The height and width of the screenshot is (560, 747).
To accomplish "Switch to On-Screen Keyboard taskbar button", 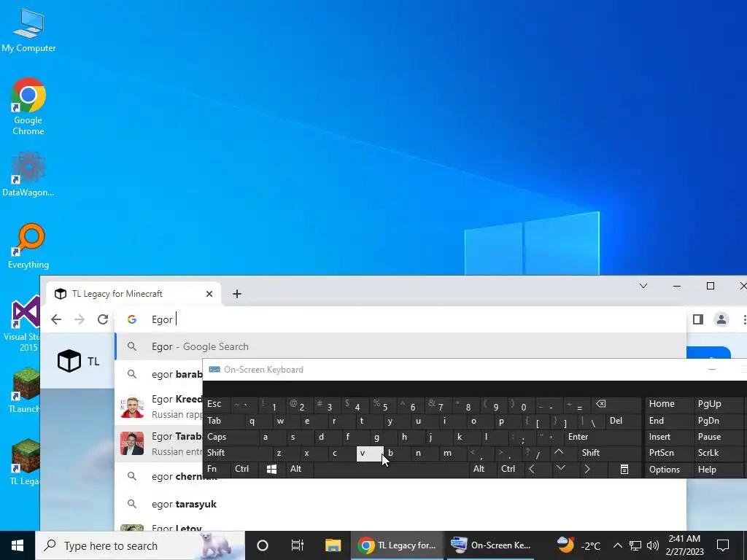I will pyautogui.click(x=492, y=545).
